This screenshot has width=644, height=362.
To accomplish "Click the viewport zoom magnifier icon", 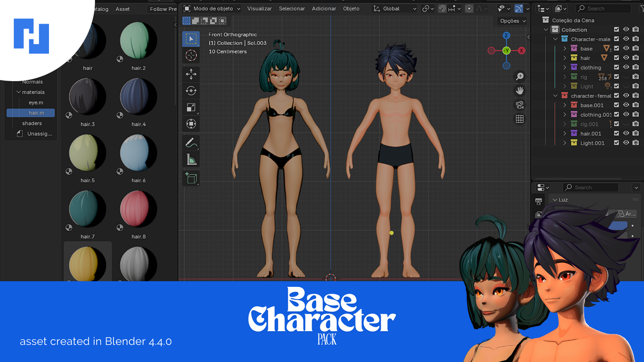I will click(519, 76).
